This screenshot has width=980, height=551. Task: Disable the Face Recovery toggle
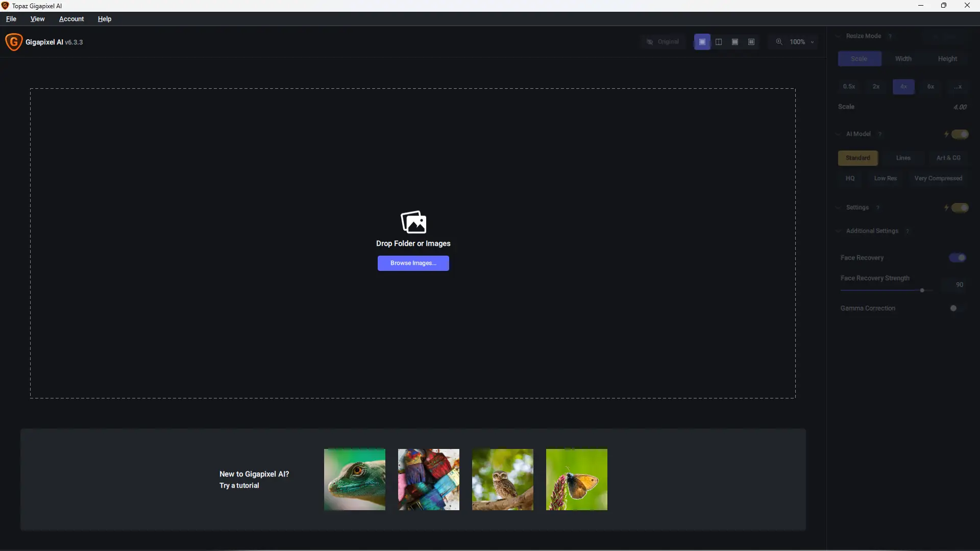point(958,258)
